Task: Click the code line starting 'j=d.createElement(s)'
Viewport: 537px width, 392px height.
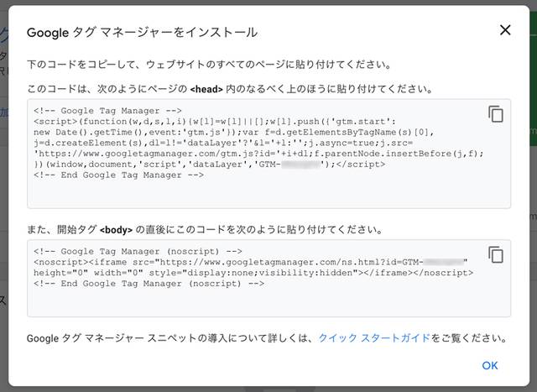Action: pyautogui.click(x=223, y=143)
